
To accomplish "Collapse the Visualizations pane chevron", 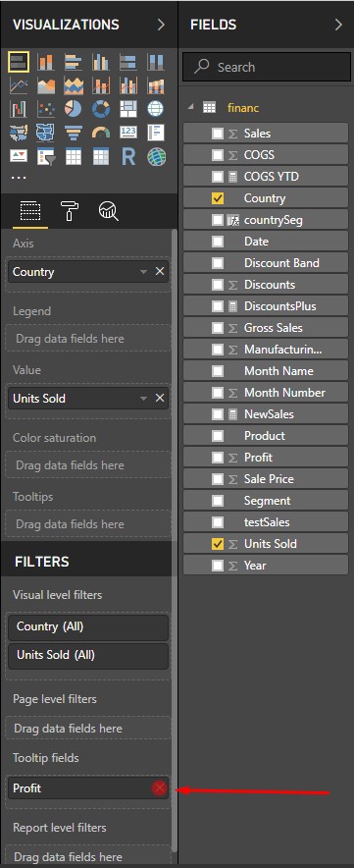I will [x=161, y=25].
